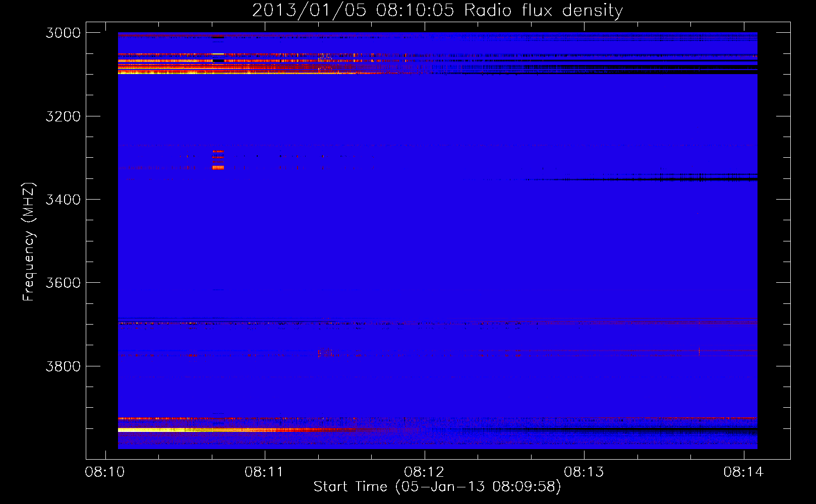This screenshot has width=816, height=504.
Task: Click the 08:11 time tick label
Action: tap(265, 472)
